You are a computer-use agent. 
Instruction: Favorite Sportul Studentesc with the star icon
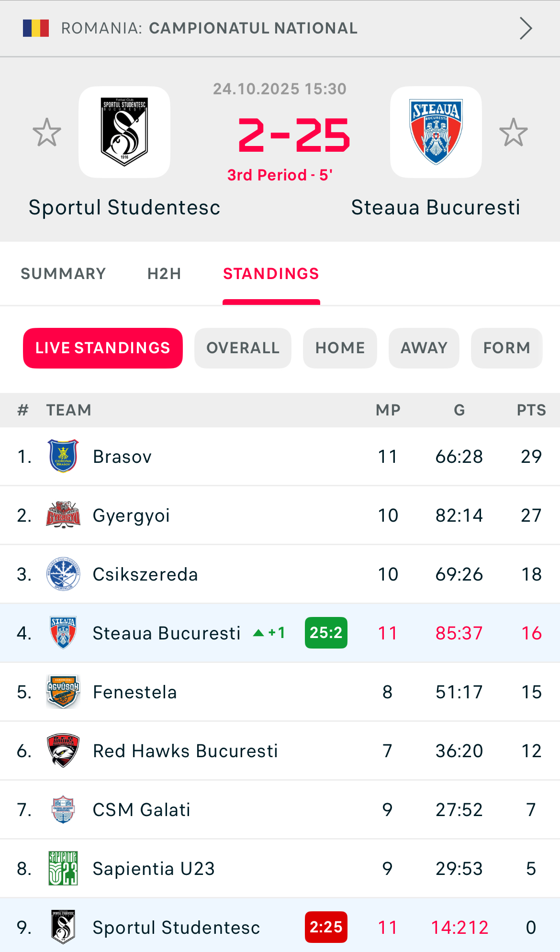click(x=47, y=133)
